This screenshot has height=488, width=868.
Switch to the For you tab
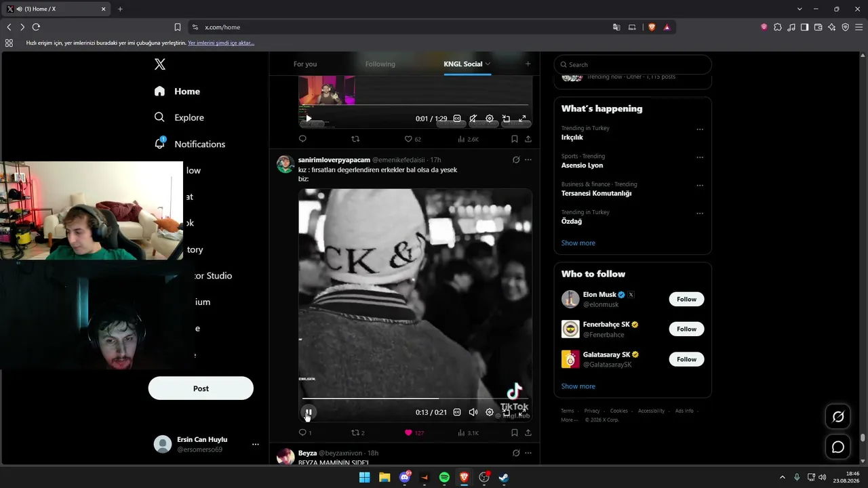click(x=305, y=64)
